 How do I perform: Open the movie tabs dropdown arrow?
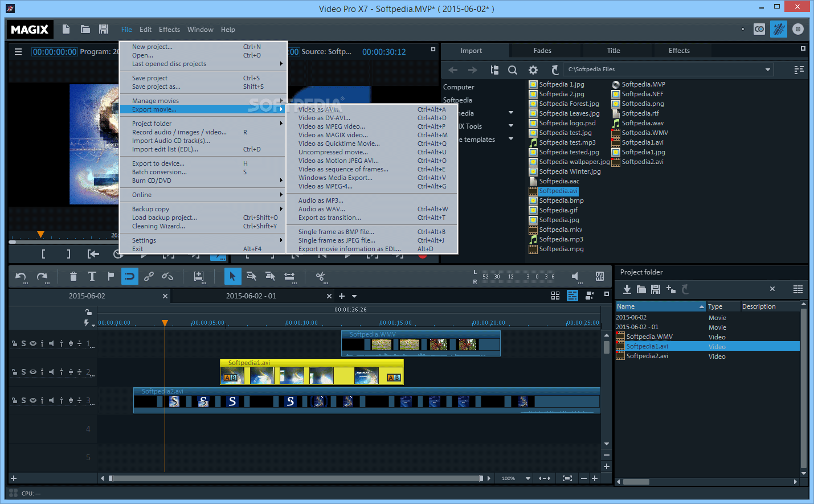(x=354, y=296)
